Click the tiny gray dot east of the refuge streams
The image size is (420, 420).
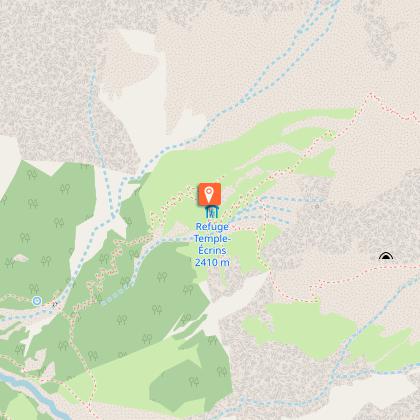click(x=317, y=206)
